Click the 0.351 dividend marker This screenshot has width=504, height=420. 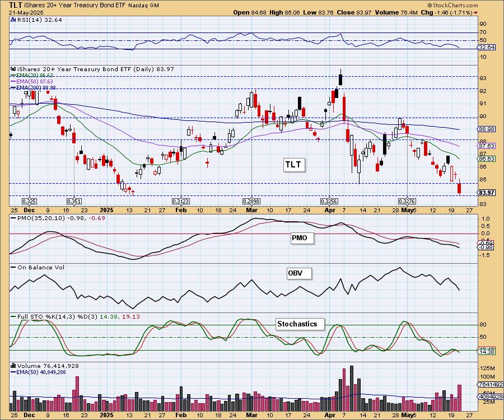74,202
